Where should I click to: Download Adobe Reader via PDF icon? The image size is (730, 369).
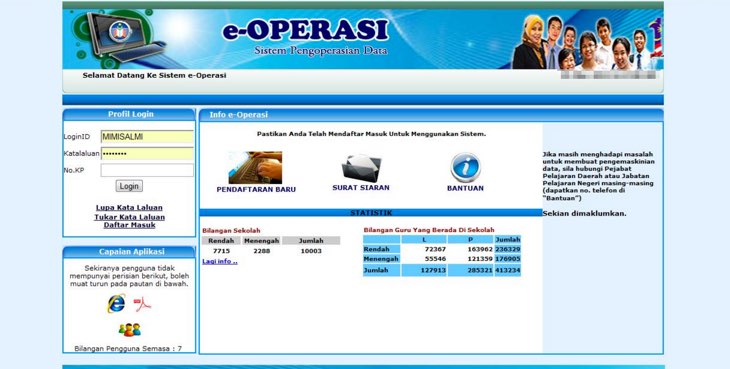[x=142, y=304]
